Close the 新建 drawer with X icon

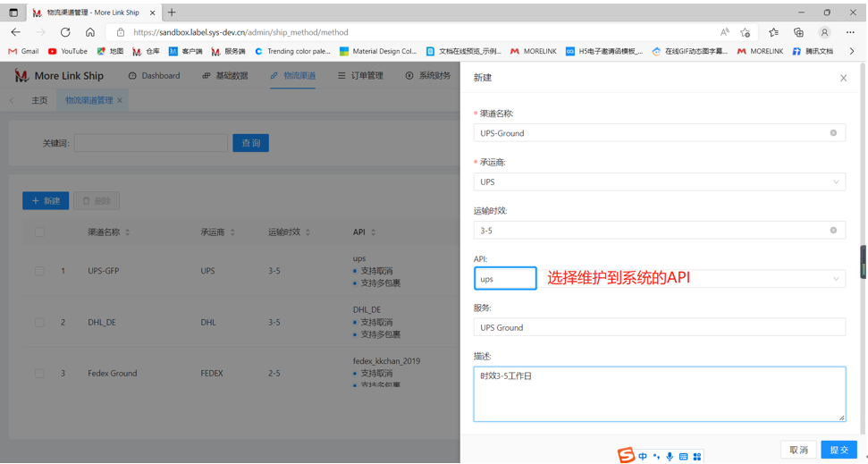843,78
